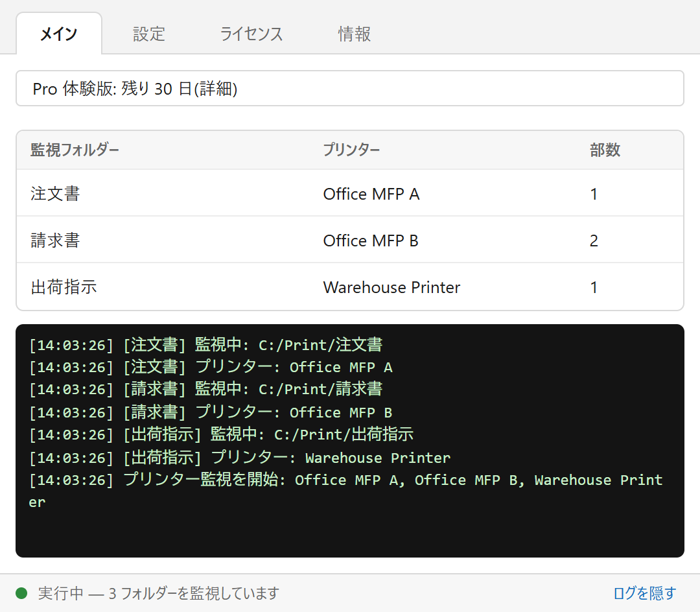Viewport: 700px width, 612px height.
Task: Click the green running status indicator dot
Action: pyautogui.click(x=21, y=593)
